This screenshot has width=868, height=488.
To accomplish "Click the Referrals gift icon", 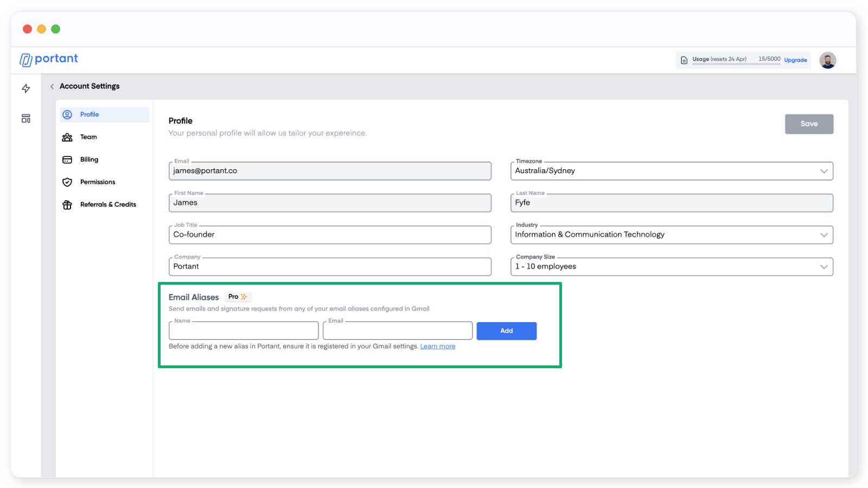I will (x=67, y=205).
